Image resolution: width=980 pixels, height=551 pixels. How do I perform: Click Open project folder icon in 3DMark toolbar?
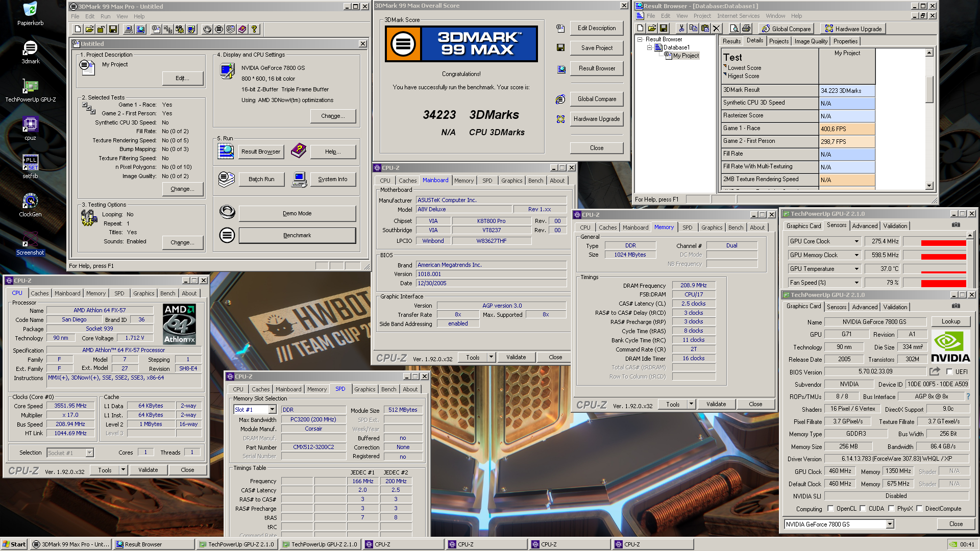pos(89,29)
